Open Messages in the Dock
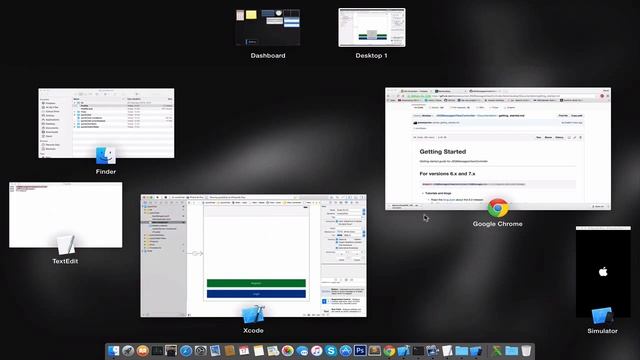This screenshot has height=360, width=640. pyautogui.click(x=302, y=351)
